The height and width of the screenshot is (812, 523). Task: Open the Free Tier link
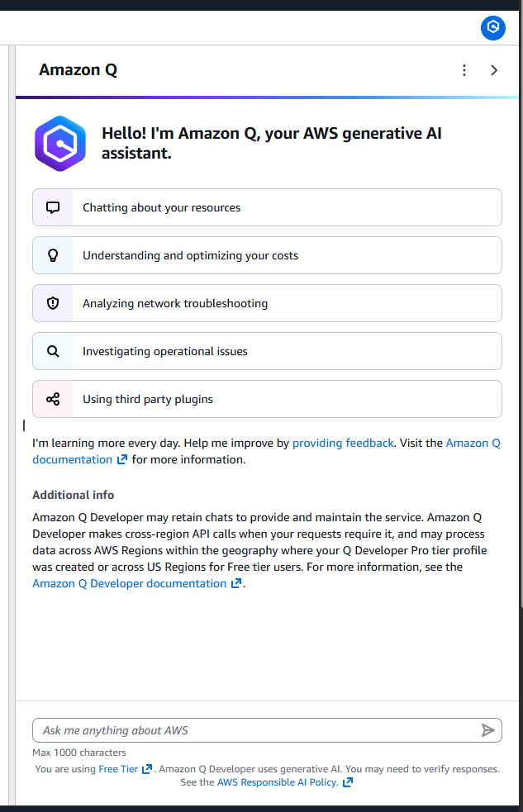118,769
